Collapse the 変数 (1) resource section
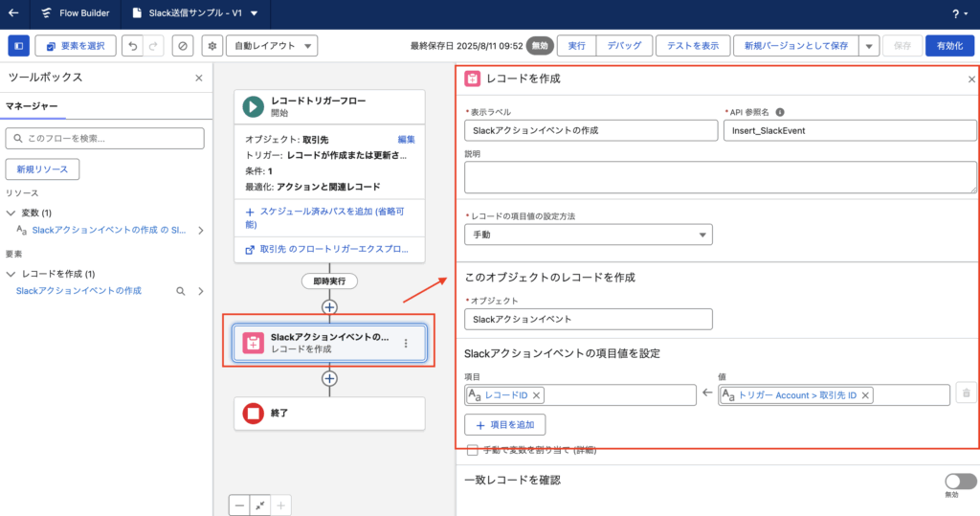 pyautogui.click(x=11, y=213)
